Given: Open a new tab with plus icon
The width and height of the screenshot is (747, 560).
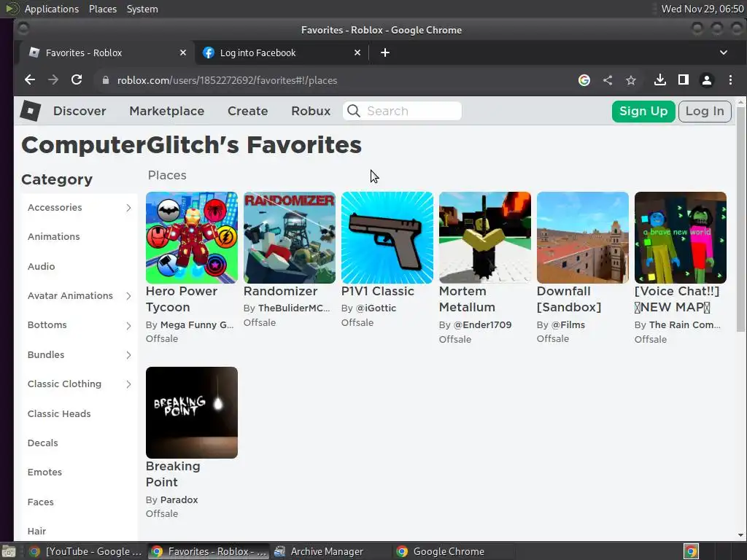Looking at the screenshot, I should [385, 52].
